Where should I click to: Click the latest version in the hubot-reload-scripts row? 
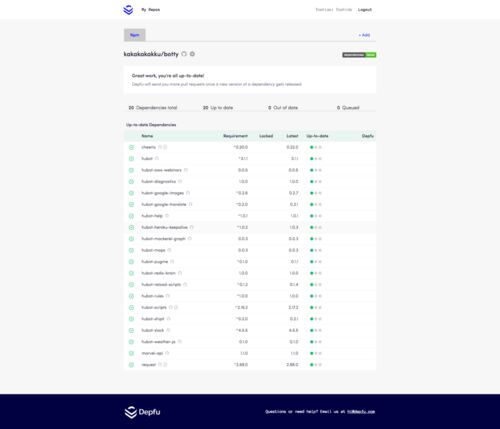(294, 284)
